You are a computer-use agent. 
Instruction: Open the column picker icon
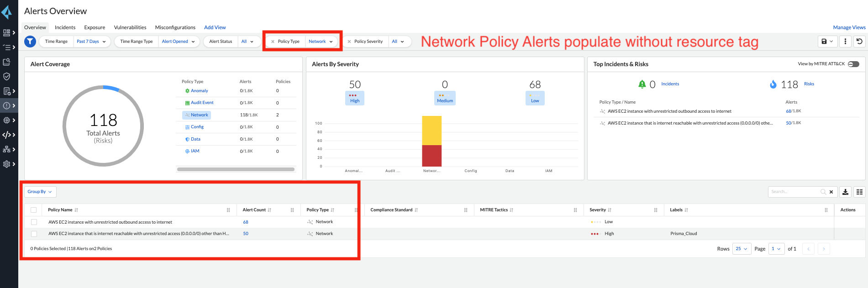pos(859,192)
